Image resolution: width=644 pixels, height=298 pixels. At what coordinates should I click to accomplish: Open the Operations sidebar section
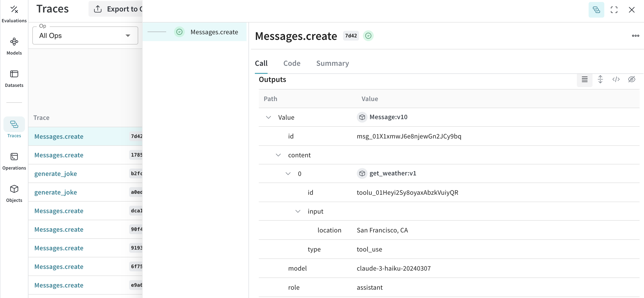(14, 161)
